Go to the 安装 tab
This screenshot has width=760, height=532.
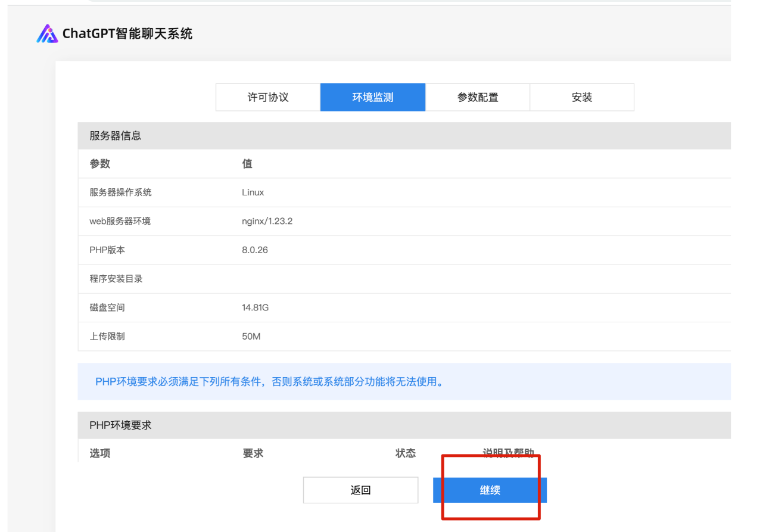[x=582, y=97]
